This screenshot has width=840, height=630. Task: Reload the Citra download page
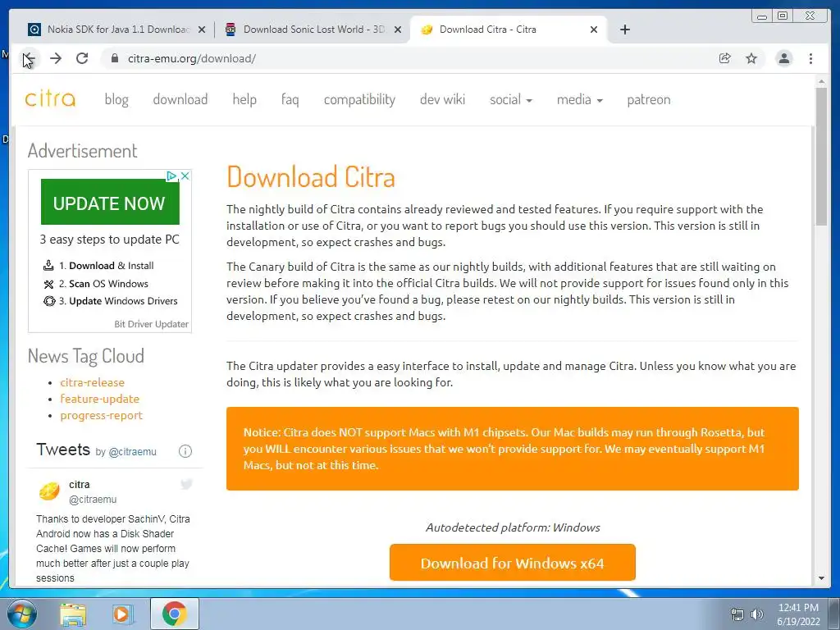pyautogui.click(x=82, y=58)
